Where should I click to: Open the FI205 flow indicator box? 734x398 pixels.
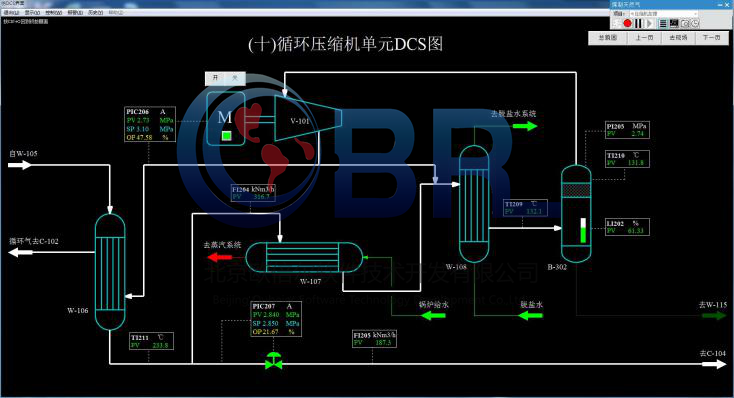[374, 339]
